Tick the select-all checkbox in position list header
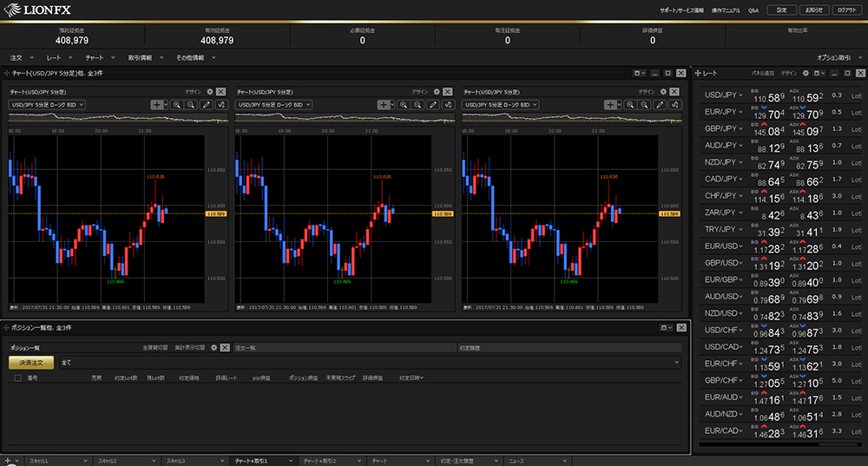This screenshot has width=868, height=466. [17, 378]
